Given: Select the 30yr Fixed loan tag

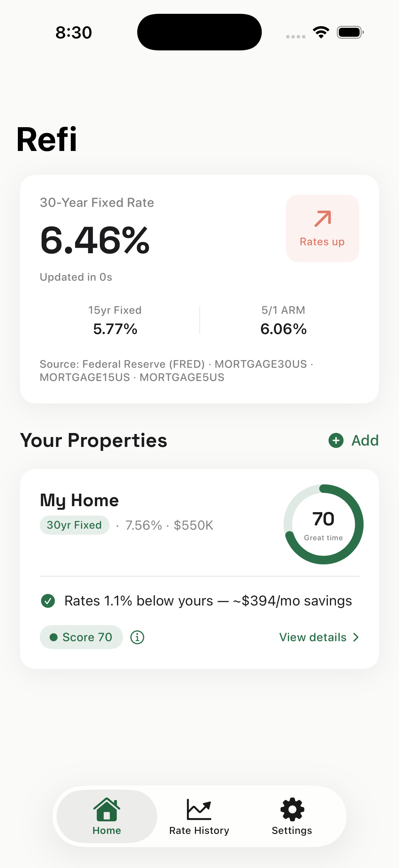Looking at the screenshot, I should click(x=74, y=525).
